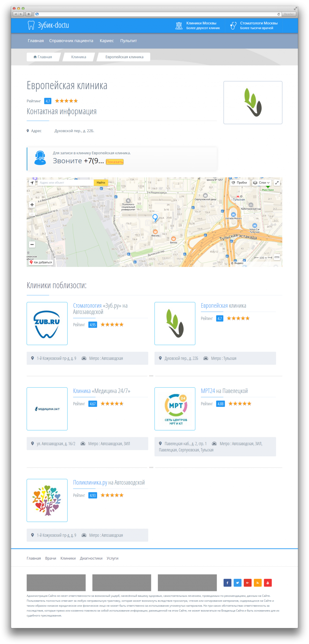Click the МРТ сеть центров logo thumbnail
The image size is (309, 644).
point(175,409)
